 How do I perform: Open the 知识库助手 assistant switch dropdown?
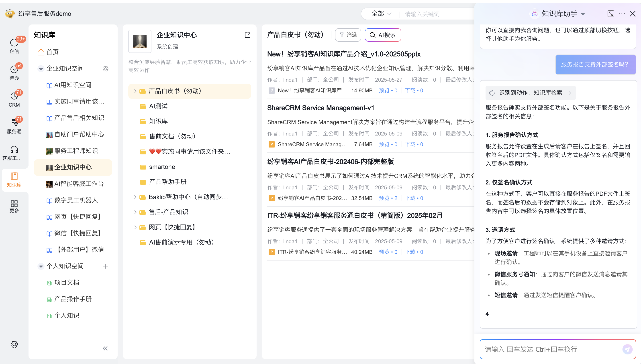click(582, 14)
